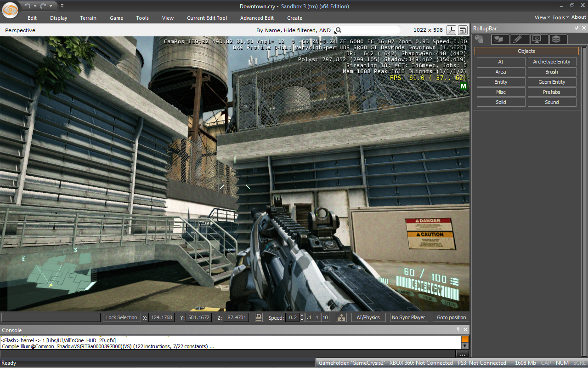Select the Objects tab hand icon in RollupBar
The height and width of the screenshot is (368, 588).
coord(480,39)
